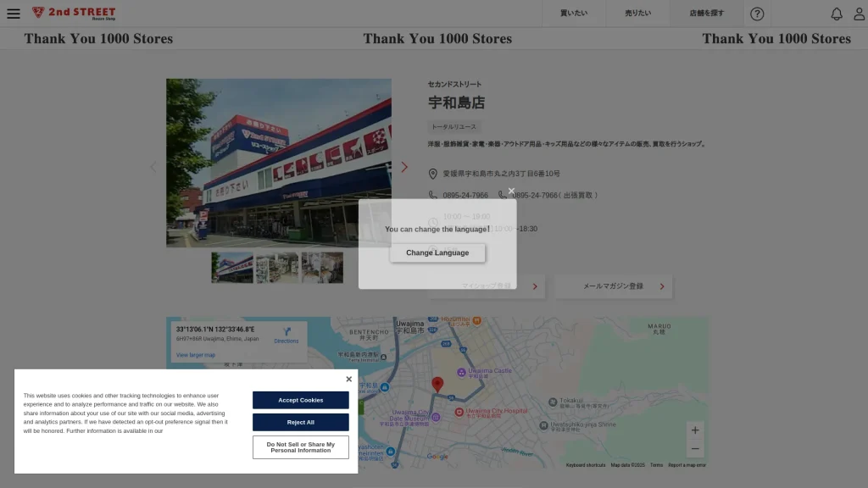Zoom out on the map

tap(695, 449)
